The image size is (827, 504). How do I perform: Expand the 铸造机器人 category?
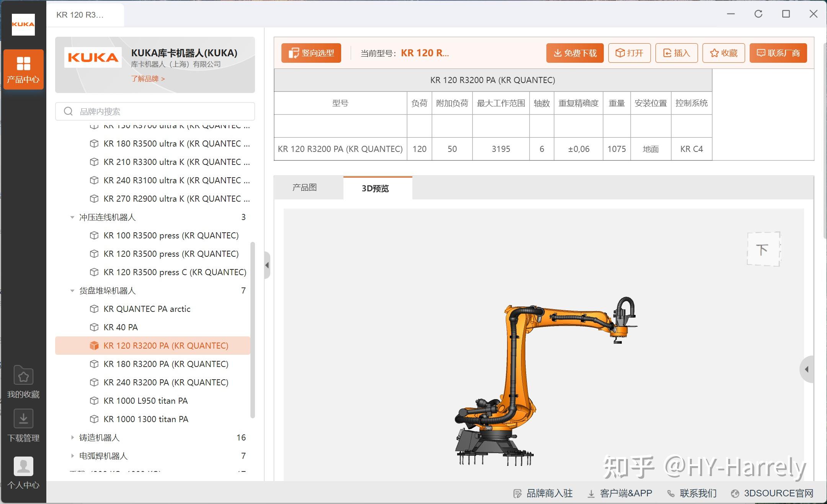(72, 437)
